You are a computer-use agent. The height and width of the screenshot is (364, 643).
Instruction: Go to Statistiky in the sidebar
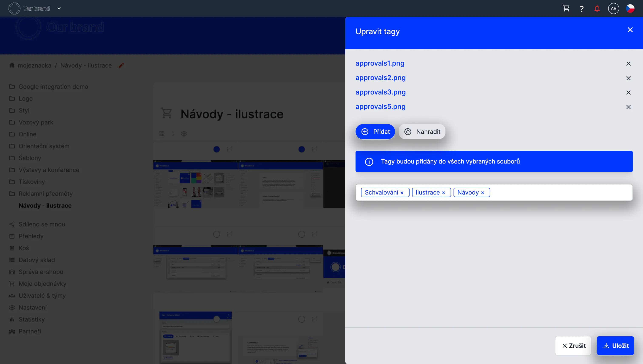[x=31, y=319]
